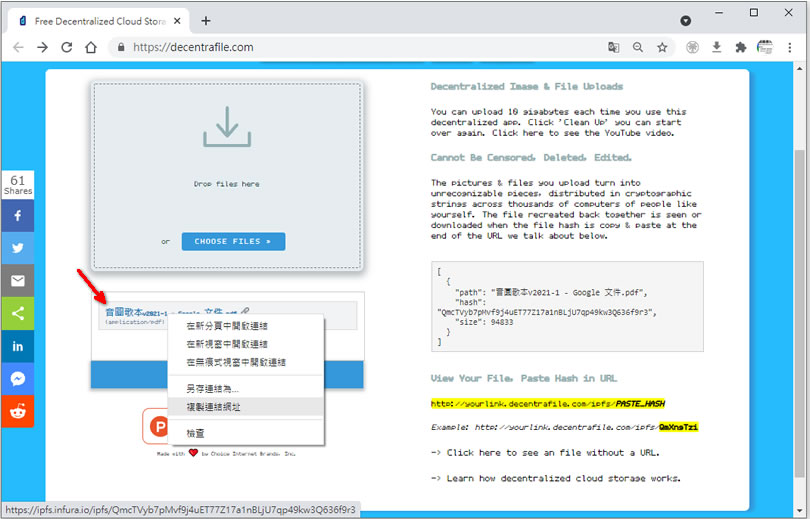Screen dimensions: 810x519
Task: Close the Free Decentralized Cloud Storage tab
Action: click(x=177, y=21)
